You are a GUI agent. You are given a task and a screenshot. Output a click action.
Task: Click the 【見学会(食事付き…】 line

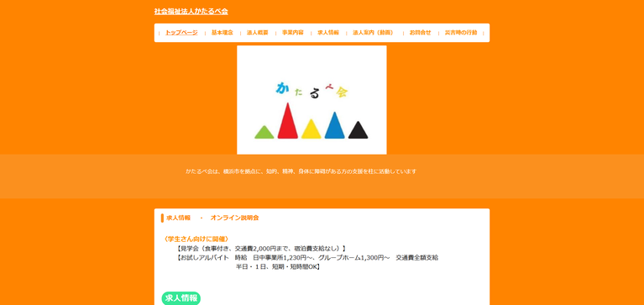261,248
